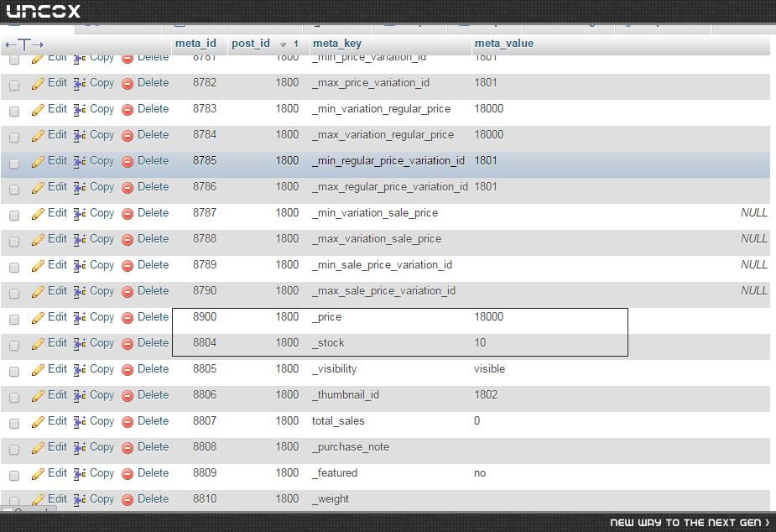Tick the checkbox for row 8783

(x=14, y=111)
